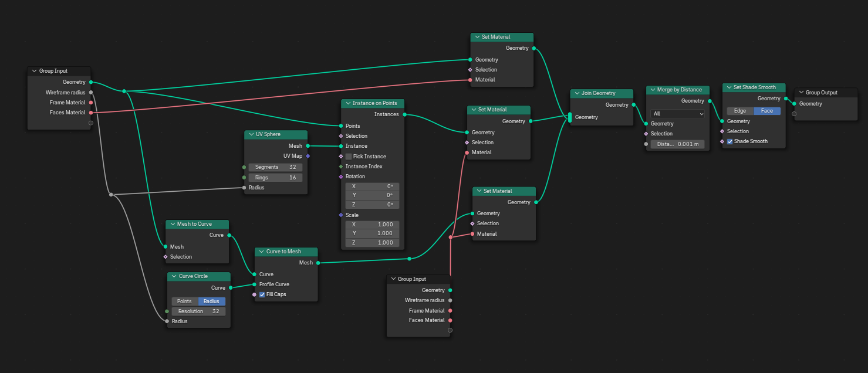Image resolution: width=868 pixels, height=373 pixels.
Task: Click the Mesh output socket on UV Sphere
Action: [x=307, y=145]
